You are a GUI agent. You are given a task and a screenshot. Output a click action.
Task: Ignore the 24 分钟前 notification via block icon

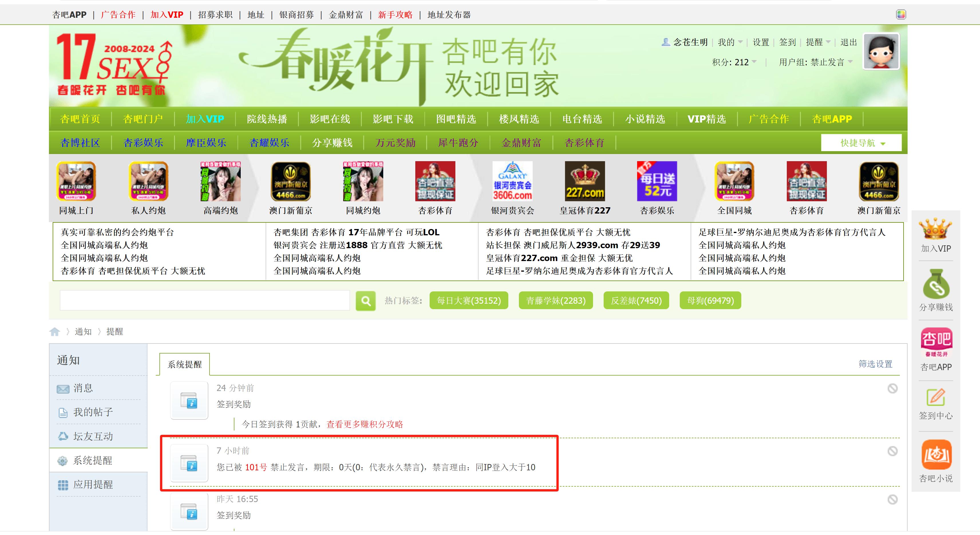tap(892, 388)
